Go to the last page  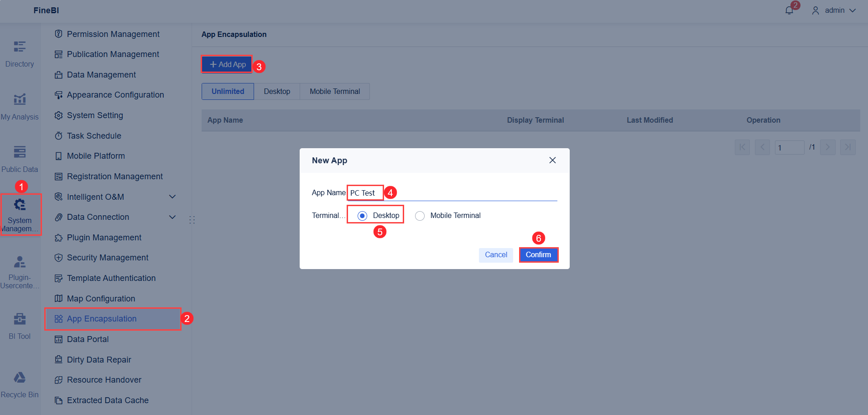point(848,147)
